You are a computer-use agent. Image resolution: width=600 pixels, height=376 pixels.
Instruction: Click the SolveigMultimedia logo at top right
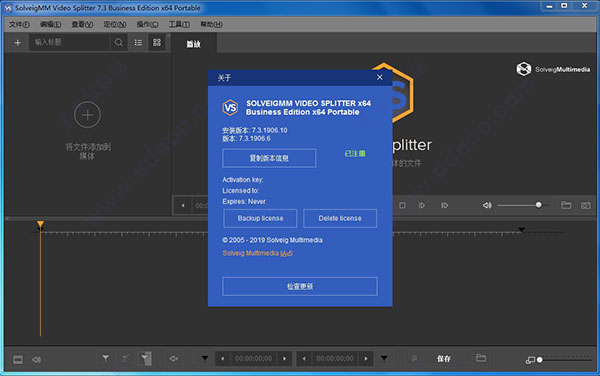point(553,69)
